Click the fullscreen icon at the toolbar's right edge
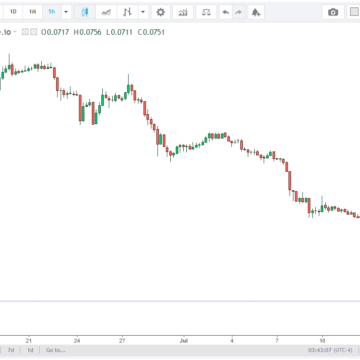This screenshot has height=360, width=360. pyautogui.click(x=354, y=12)
